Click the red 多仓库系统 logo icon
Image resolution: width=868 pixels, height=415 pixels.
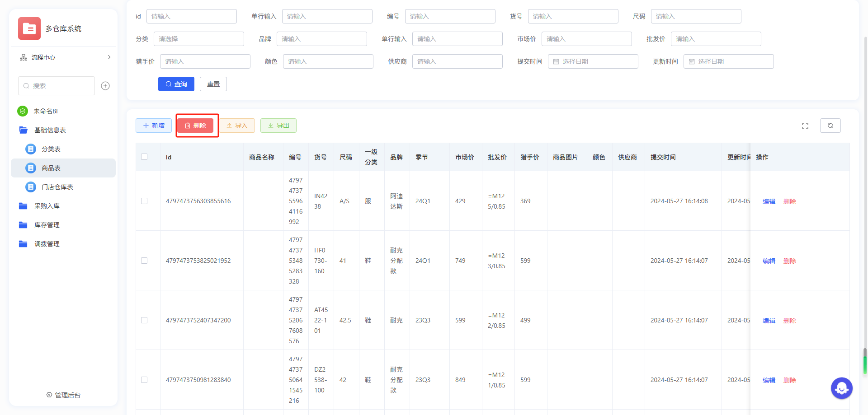pyautogui.click(x=29, y=28)
